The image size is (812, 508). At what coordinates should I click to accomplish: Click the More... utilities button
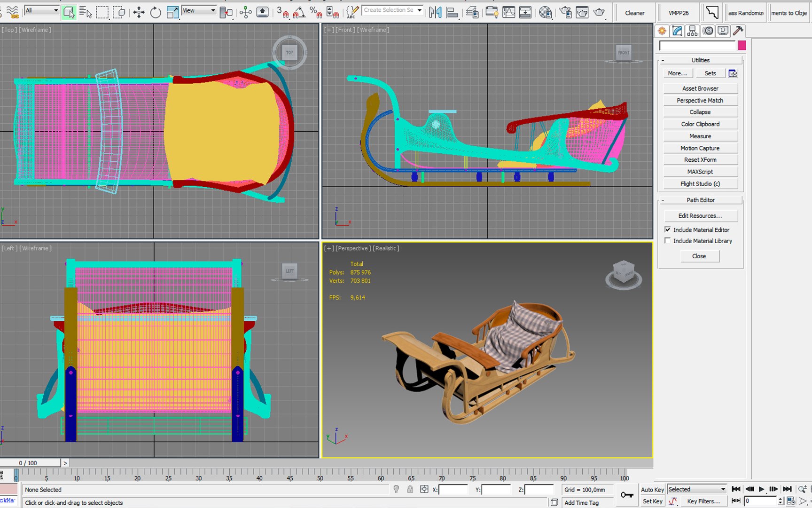pyautogui.click(x=677, y=73)
